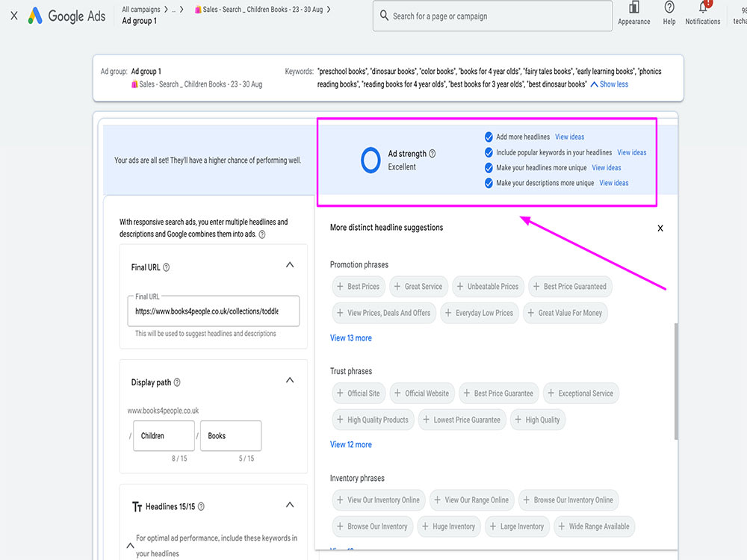
Task: Add the 'Great Service' headline suggestion
Action: [418, 287]
